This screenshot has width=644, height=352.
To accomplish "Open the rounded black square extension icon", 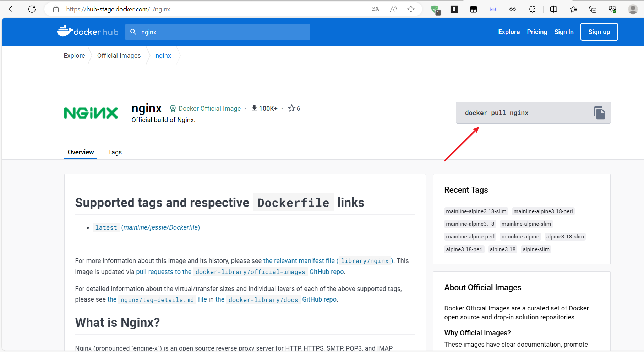I will [x=474, y=9].
